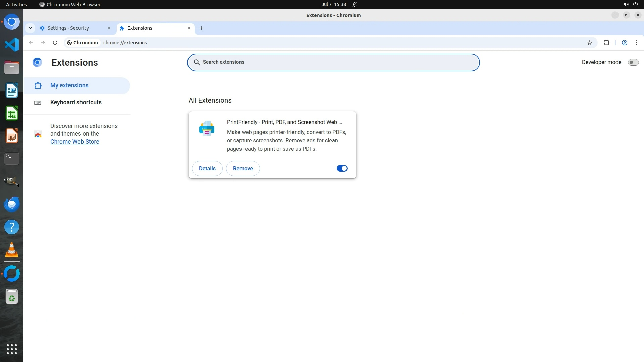Reload the extensions page
Image resolution: width=644 pixels, height=362 pixels.
pos(55,43)
